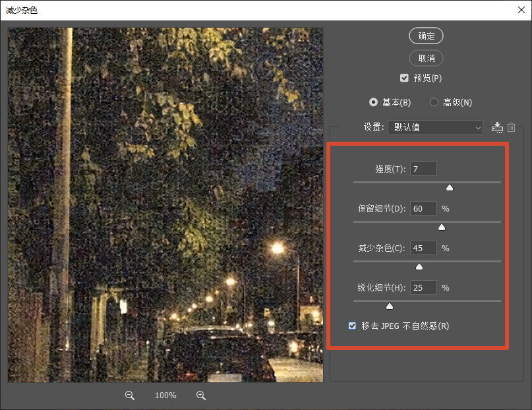Close the 减少杂色 dialog
The width and height of the screenshot is (532, 410).
[x=521, y=10]
